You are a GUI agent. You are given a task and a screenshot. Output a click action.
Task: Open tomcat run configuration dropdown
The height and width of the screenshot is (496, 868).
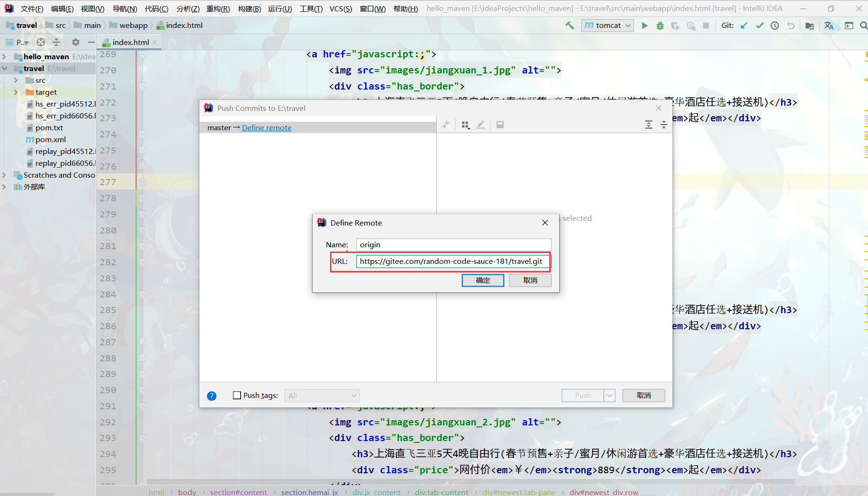(x=608, y=26)
